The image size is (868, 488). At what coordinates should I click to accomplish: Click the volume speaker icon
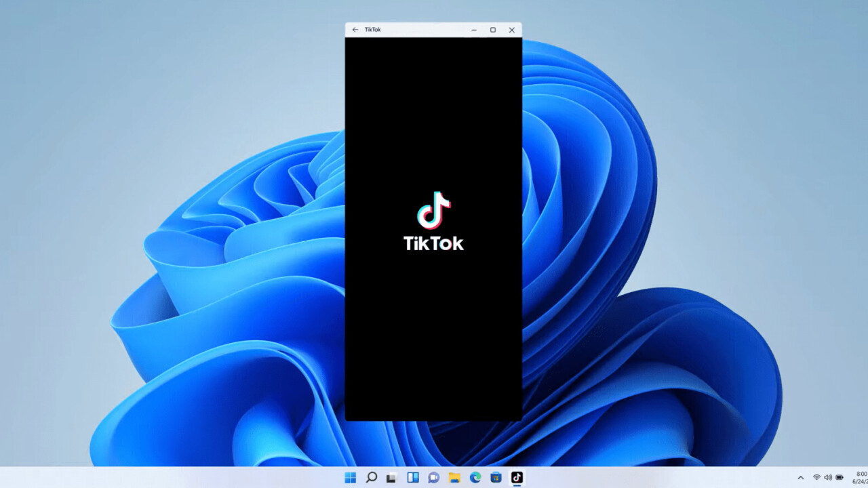click(828, 478)
